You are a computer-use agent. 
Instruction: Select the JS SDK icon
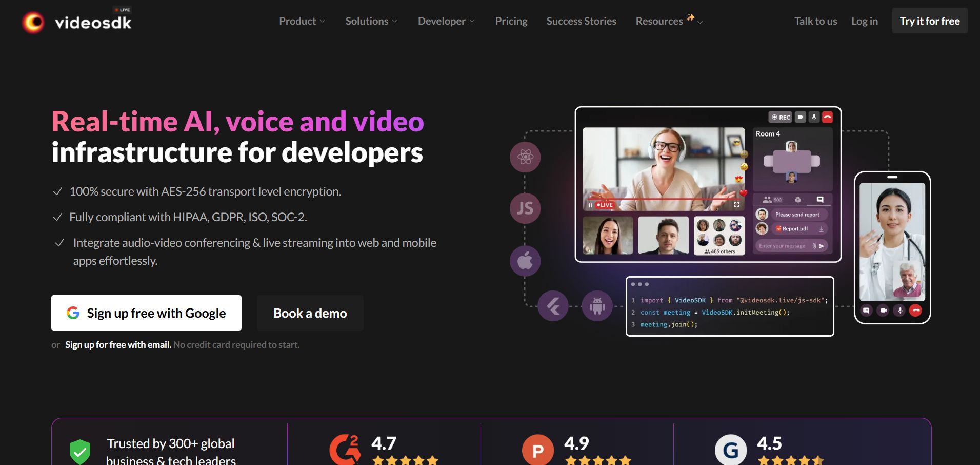[525, 208]
